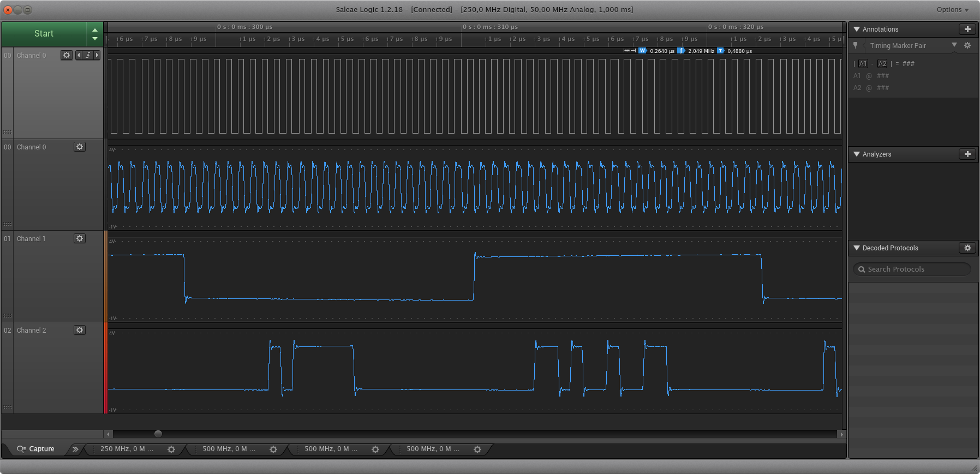Image resolution: width=980 pixels, height=474 pixels.
Task: Open settings gear on second 500 MHz tab
Action: 375,449
